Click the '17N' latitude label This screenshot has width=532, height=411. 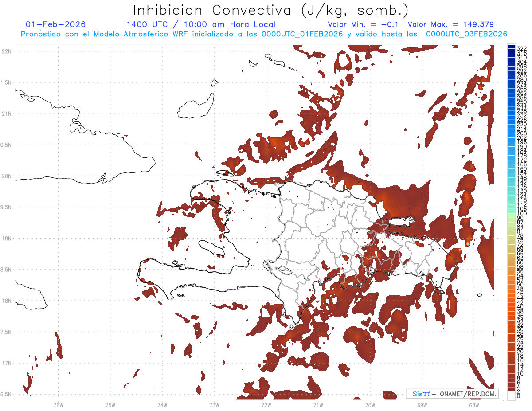6,363
